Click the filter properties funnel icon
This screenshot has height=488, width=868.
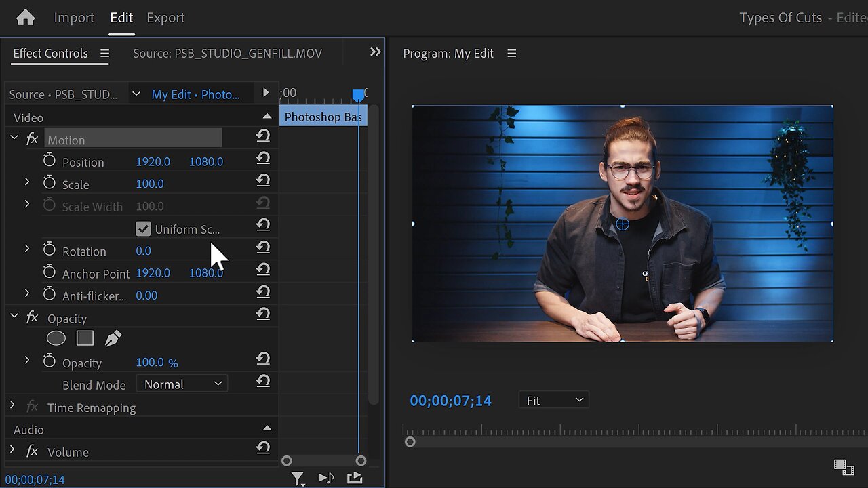pyautogui.click(x=298, y=479)
